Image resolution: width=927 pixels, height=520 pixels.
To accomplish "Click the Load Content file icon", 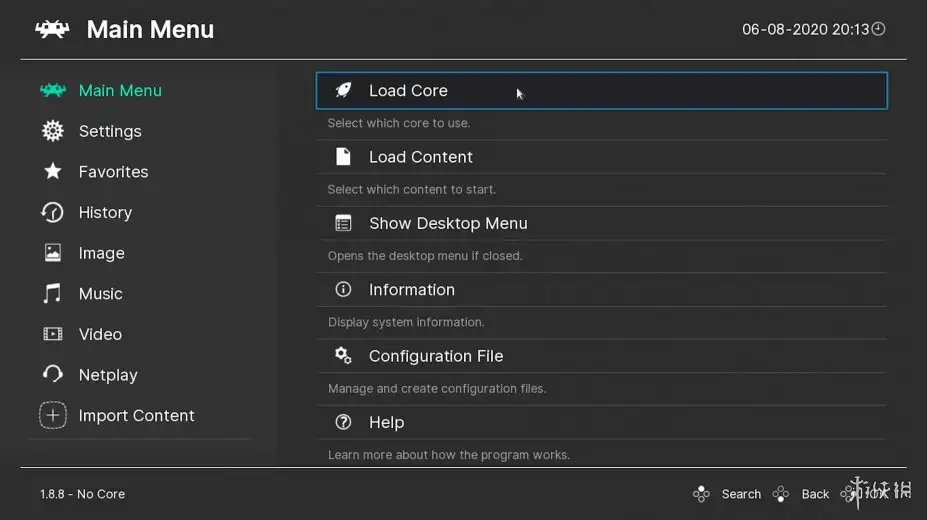I will pos(343,157).
